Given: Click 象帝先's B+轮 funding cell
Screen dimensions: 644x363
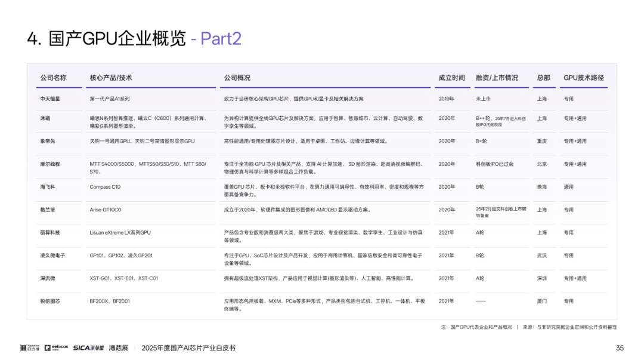Looking at the screenshot, I should click(481, 141).
